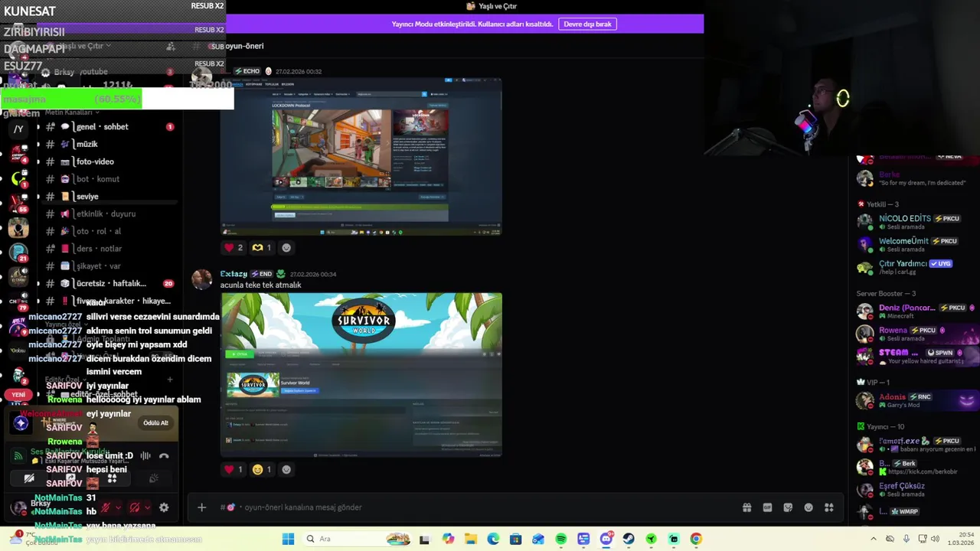This screenshot has height=551, width=980.
Task: Select member NİCOLO EDİTS in list
Action: [916, 222]
